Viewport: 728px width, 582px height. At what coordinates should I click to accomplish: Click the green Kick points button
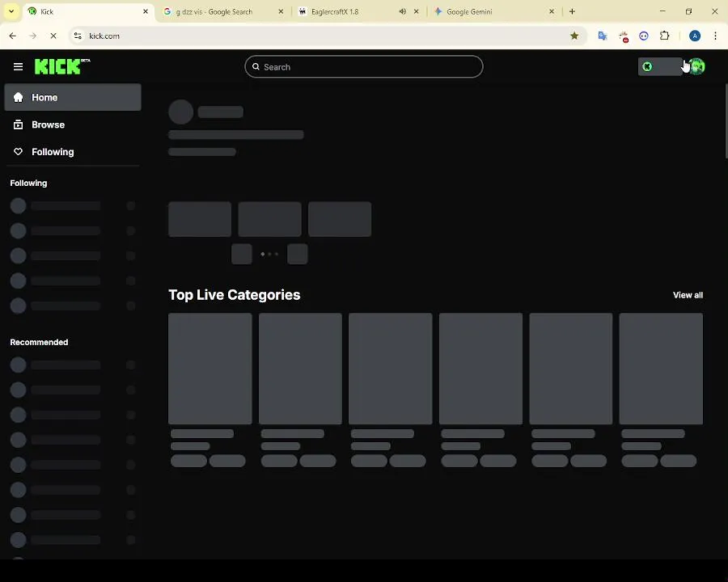pos(660,67)
